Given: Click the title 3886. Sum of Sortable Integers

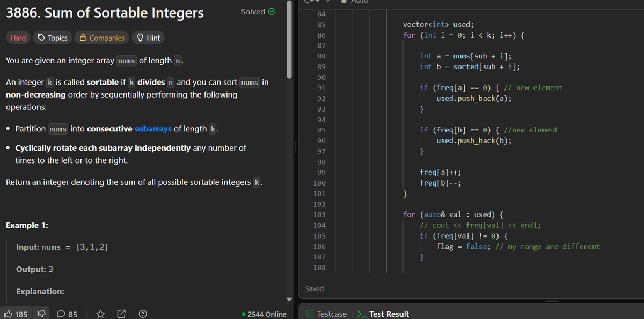Looking at the screenshot, I should point(105,12).
